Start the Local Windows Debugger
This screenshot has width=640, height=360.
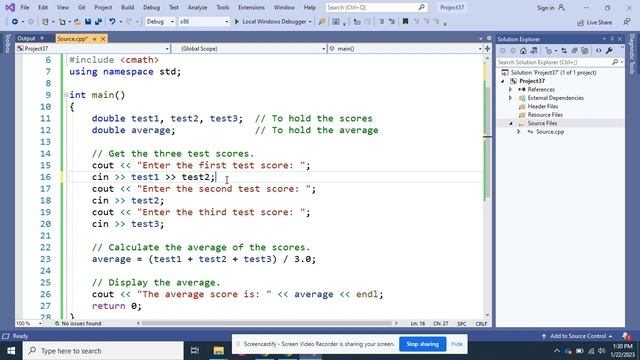[273, 22]
